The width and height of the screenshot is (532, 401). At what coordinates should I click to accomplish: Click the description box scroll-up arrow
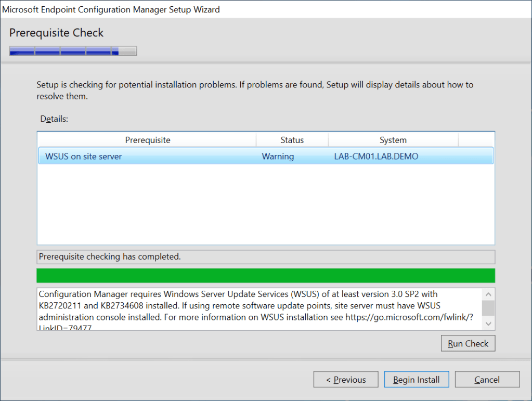488,294
